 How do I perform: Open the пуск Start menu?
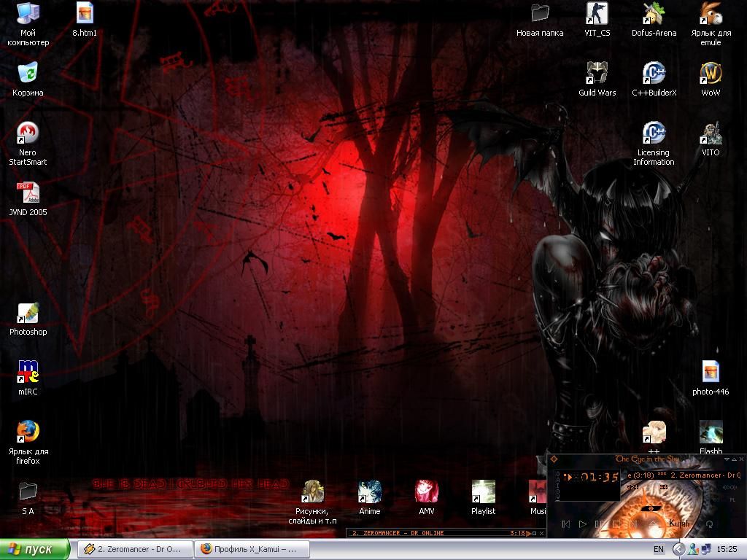[x=34, y=550]
